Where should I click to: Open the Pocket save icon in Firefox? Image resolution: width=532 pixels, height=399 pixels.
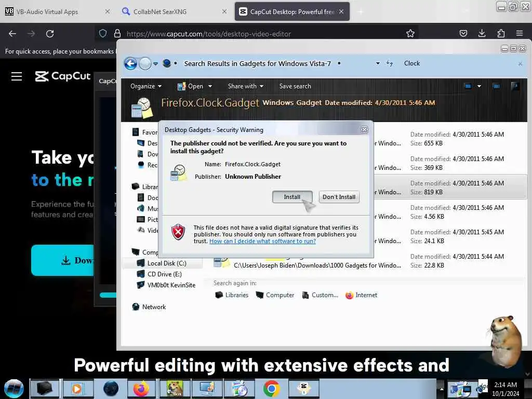tap(463, 33)
